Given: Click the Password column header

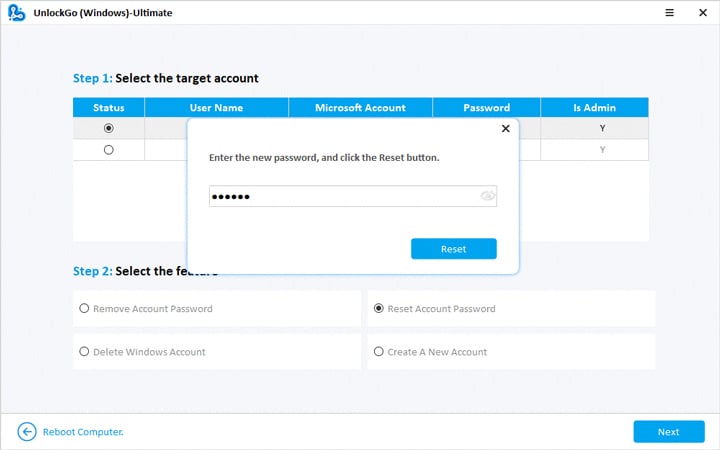Looking at the screenshot, I should pyautogui.click(x=486, y=107).
